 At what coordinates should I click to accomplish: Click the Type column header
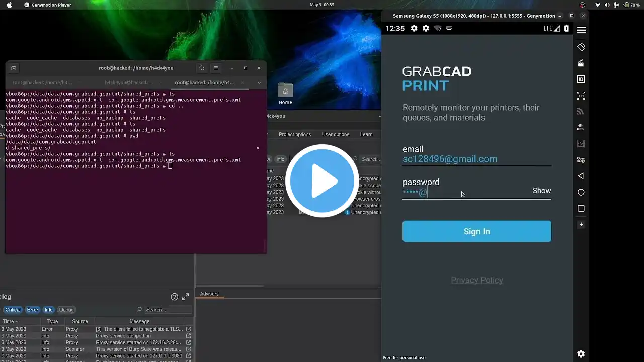52,321
